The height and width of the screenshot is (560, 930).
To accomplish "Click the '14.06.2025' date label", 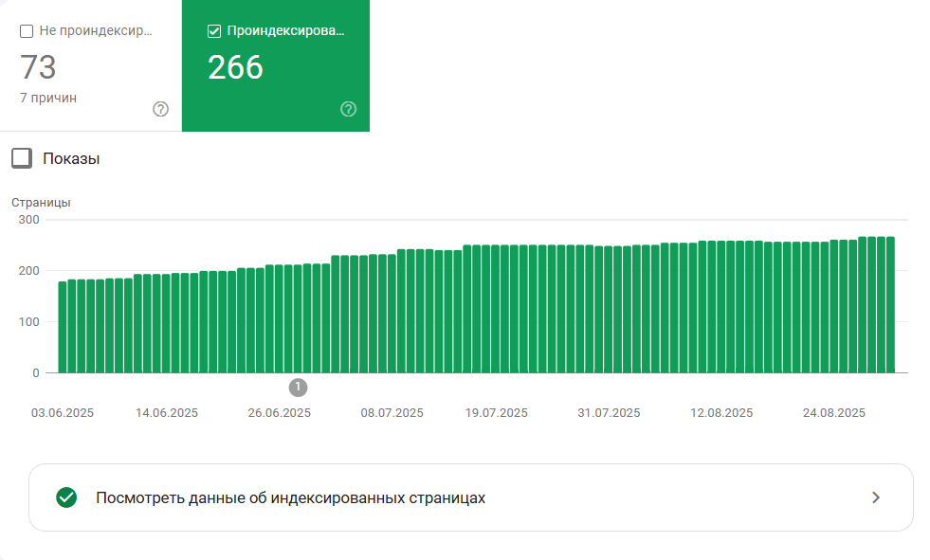I will [x=167, y=413].
